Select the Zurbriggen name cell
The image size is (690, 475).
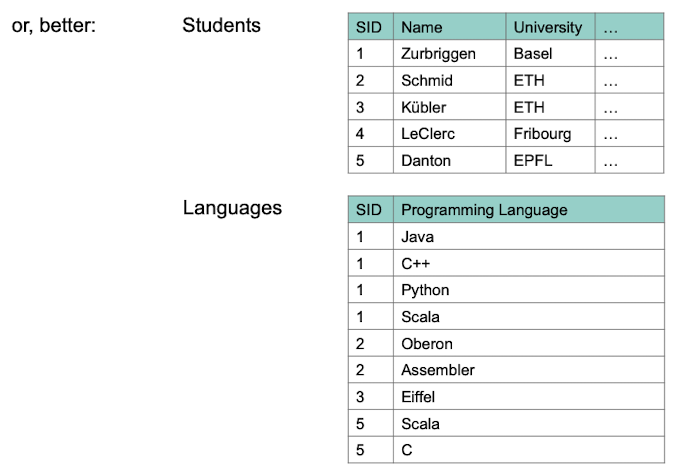(438, 54)
